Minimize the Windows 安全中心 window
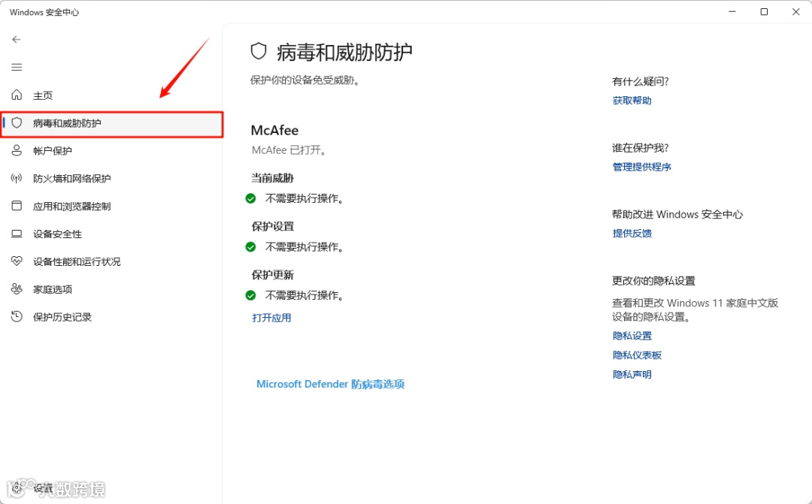The height and width of the screenshot is (504, 812). pyautogui.click(x=732, y=11)
